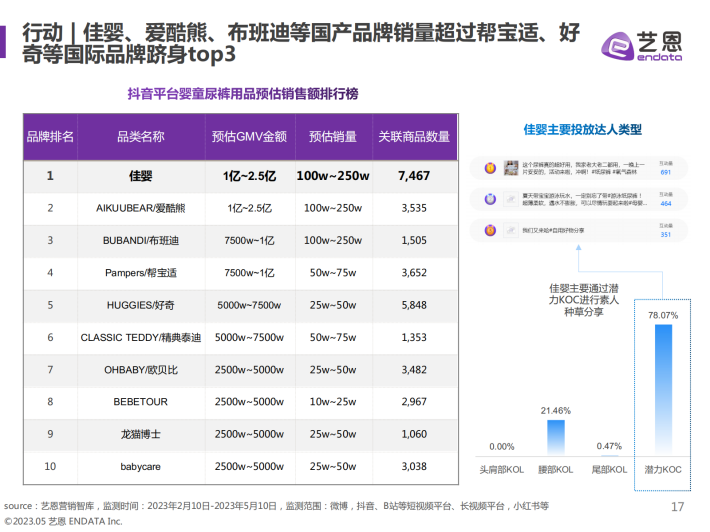Click the bronze medal rank icon
The width and height of the screenshot is (710, 532).
[x=490, y=230]
